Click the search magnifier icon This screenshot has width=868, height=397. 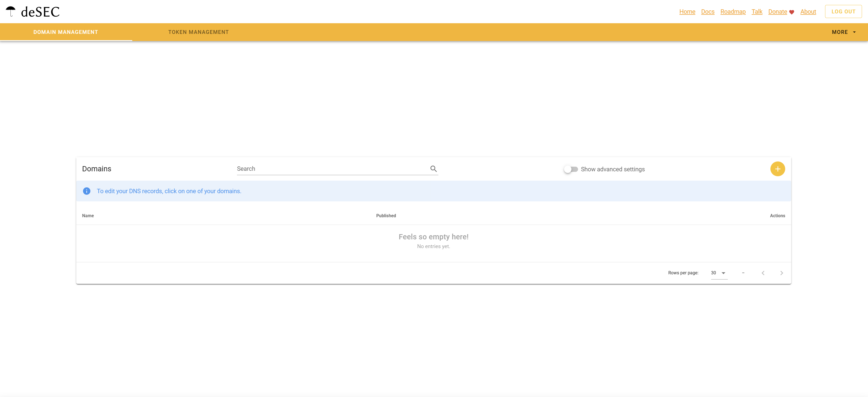pos(434,168)
